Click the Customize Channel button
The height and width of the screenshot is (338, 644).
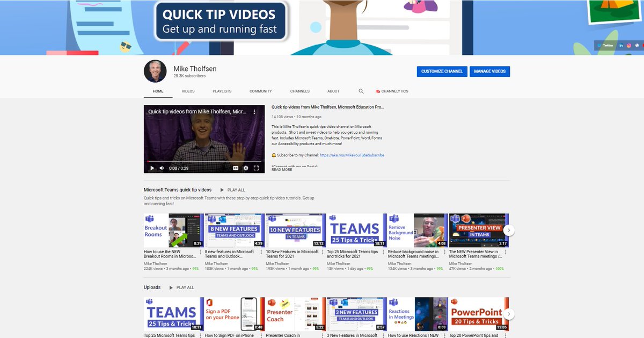click(x=442, y=71)
